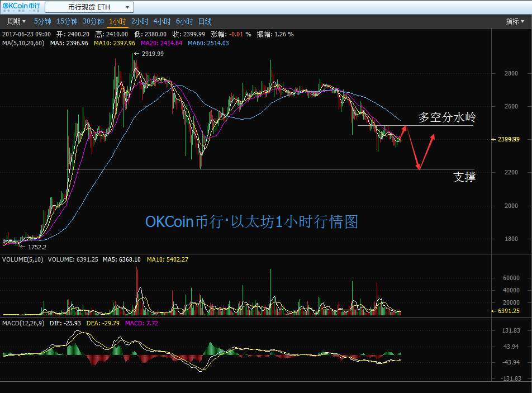Switch to the 5分钟 timeframe
The image size is (532, 393).
tap(42, 21)
